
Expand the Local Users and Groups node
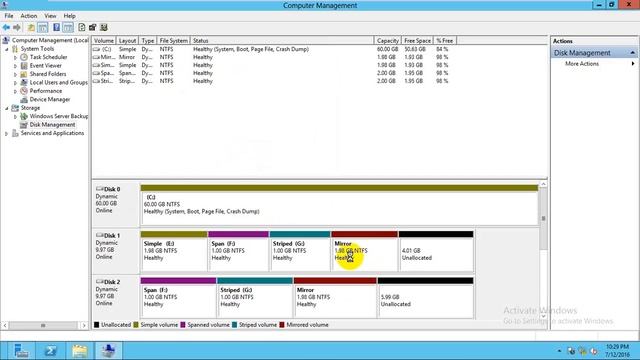(16, 83)
